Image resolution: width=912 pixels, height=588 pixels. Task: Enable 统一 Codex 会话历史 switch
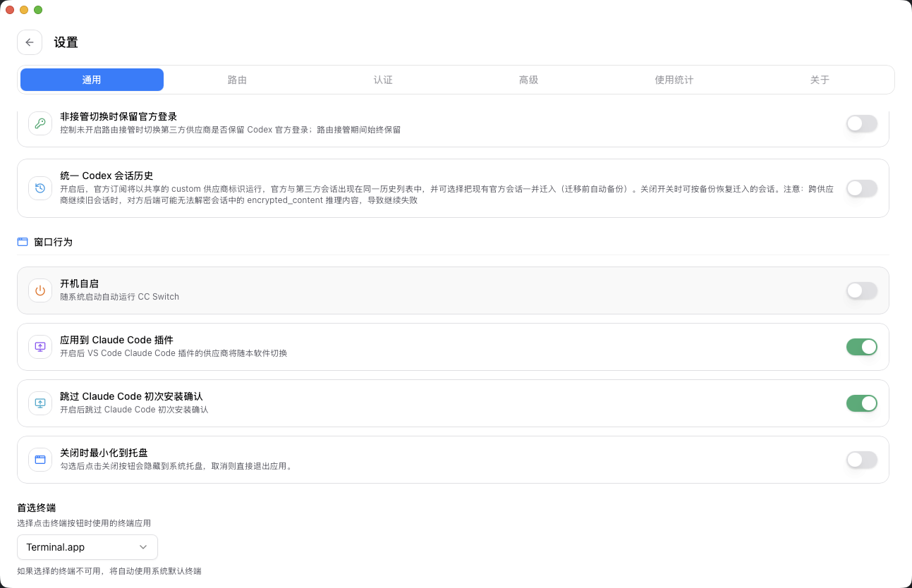pyautogui.click(x=862, y=188)
